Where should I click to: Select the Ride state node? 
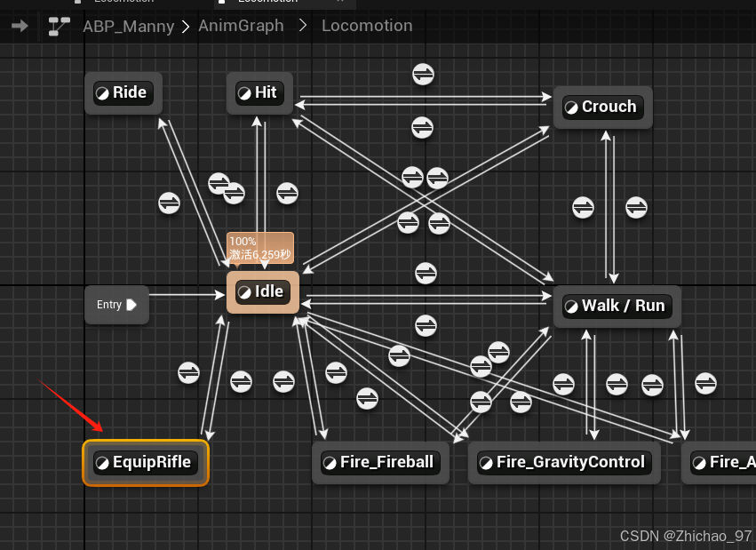[123, 93]
